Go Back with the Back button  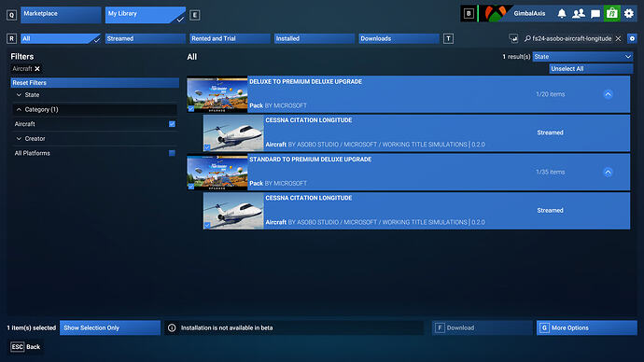(25, 347)
